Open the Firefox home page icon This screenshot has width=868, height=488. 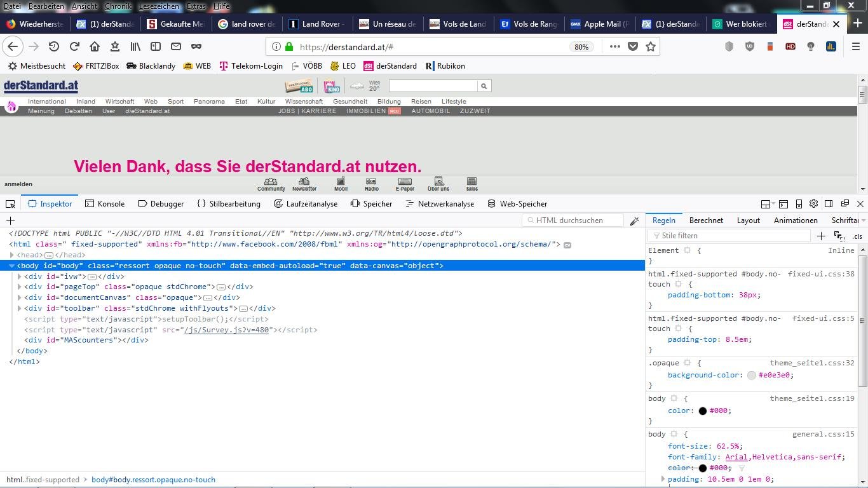pos(95,46)
